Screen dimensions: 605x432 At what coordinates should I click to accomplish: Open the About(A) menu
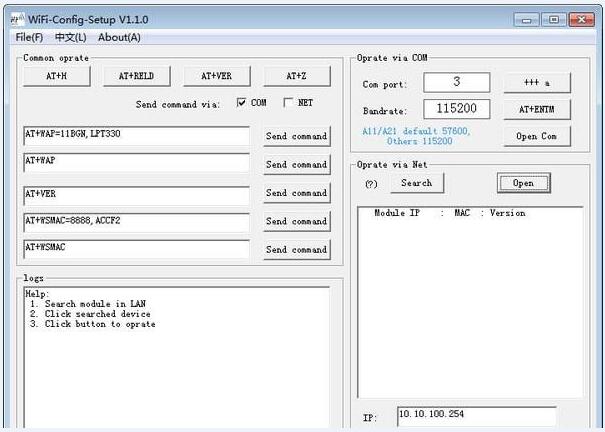coord(119,37)
